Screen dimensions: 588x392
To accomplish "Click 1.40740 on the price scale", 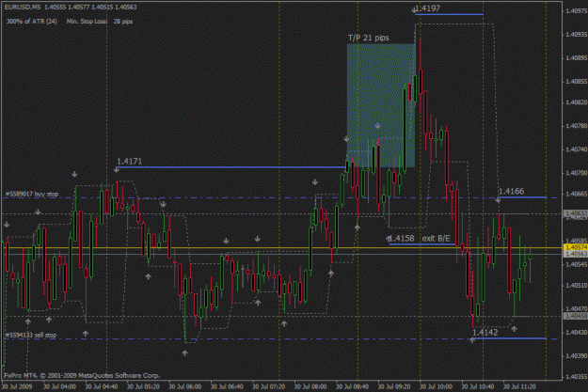I will pos(576,149).
